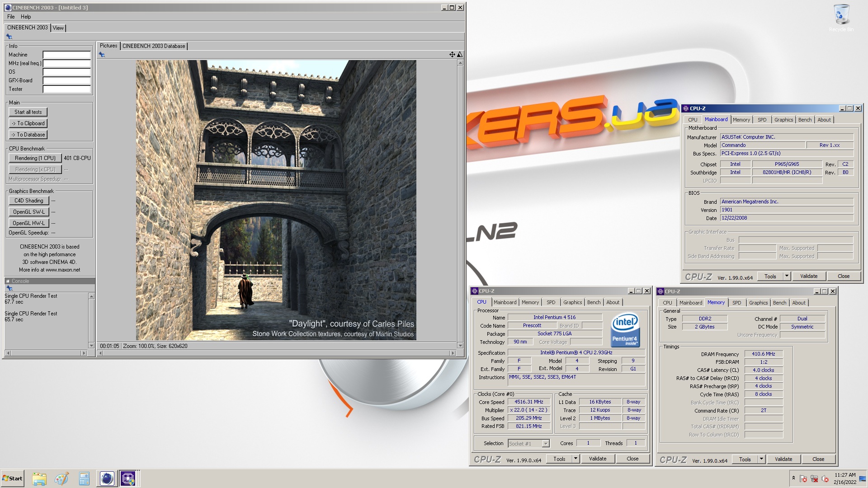The height and width of the screenshot is (488, 868).
Task: Open Bench tab in CPU CPU-Z window
Action: tap(594, 302)
